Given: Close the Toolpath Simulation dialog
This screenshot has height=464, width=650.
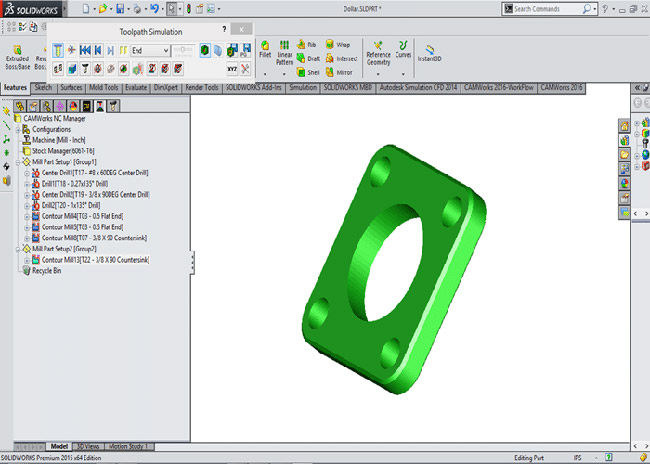Looking at the screenshot, I should 241,29.
